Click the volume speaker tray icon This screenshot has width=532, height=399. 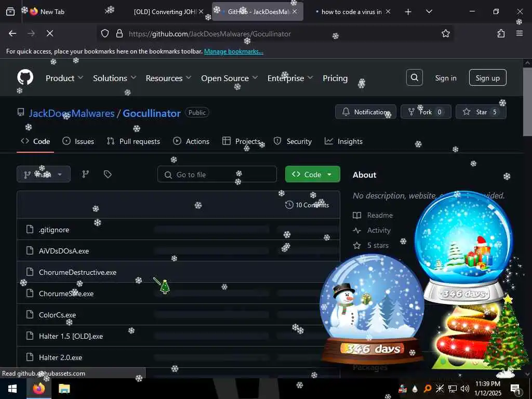(x=465, y=389)
